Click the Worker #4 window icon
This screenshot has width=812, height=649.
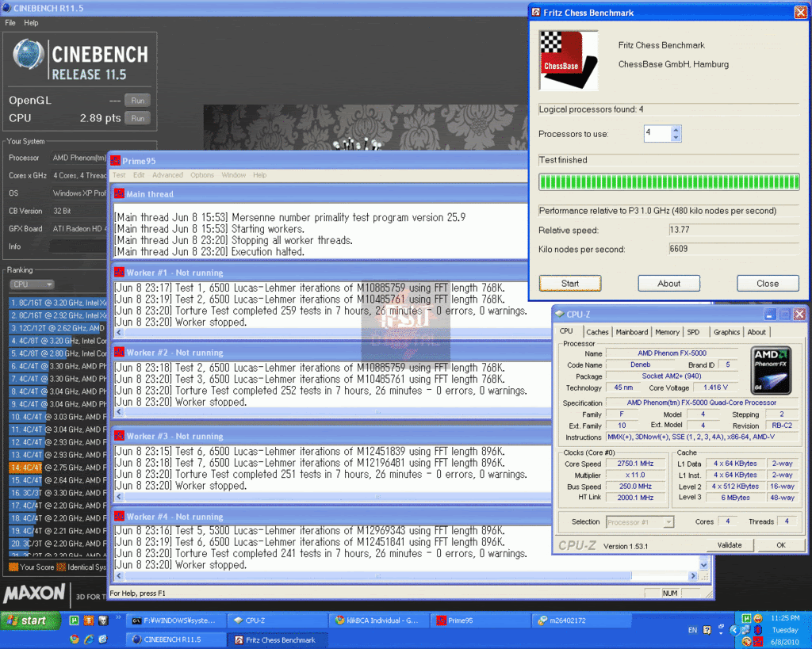119,516
